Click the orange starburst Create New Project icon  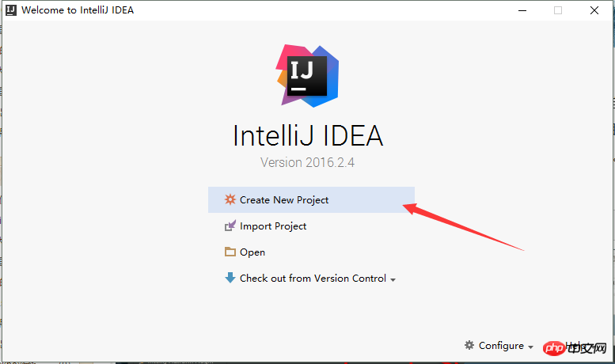coord(230,199)
